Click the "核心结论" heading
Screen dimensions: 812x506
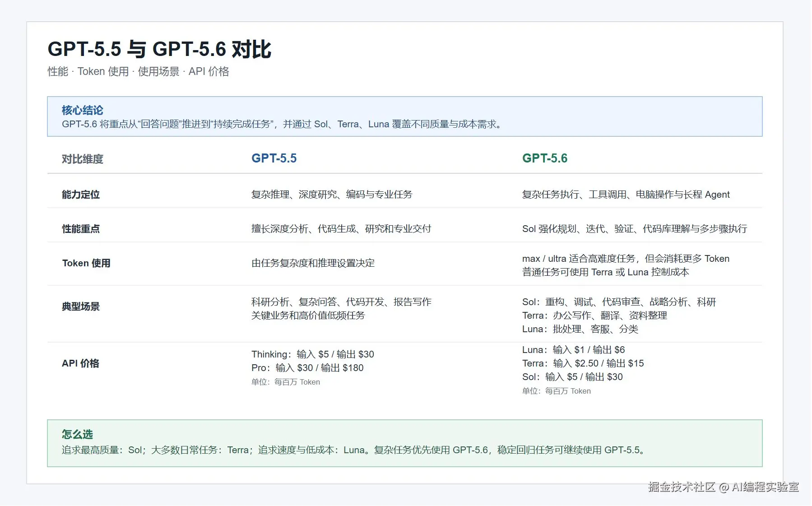pyautogui.click(x=82, y=110)
